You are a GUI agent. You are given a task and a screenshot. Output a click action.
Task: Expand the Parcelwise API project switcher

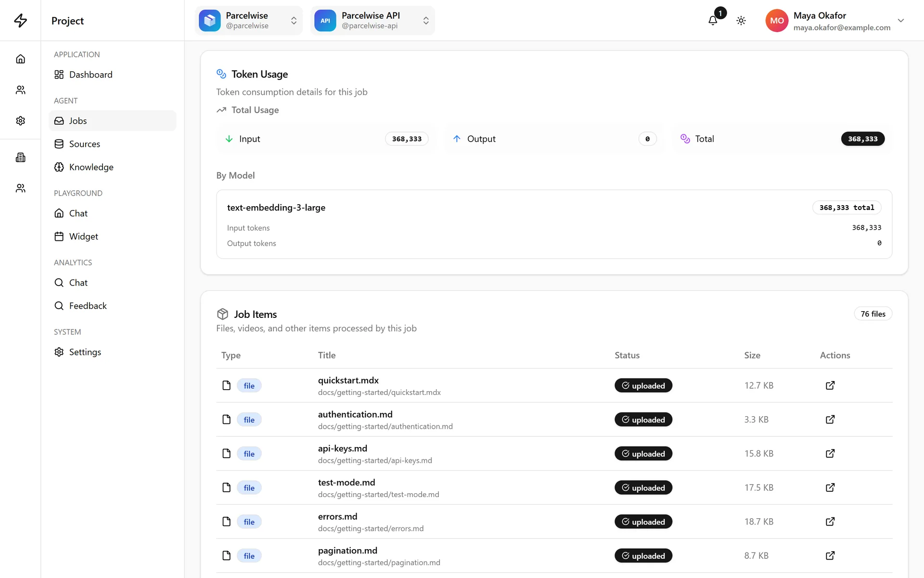372,21
